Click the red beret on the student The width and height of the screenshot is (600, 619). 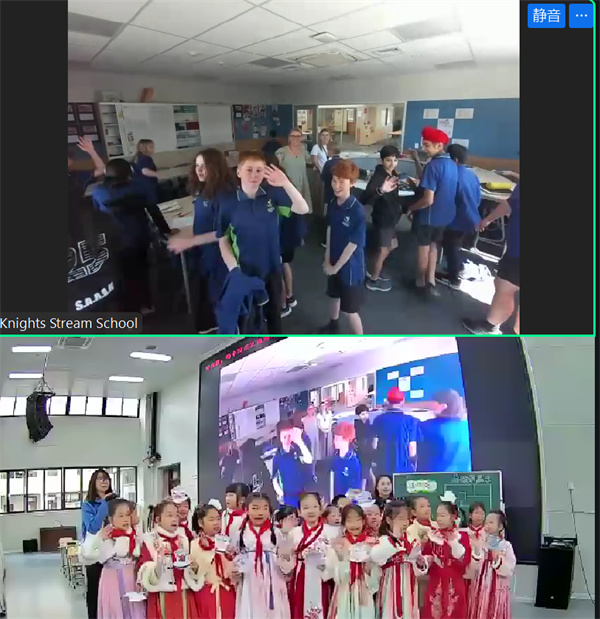pyautogui.click(x=435, y=135)
